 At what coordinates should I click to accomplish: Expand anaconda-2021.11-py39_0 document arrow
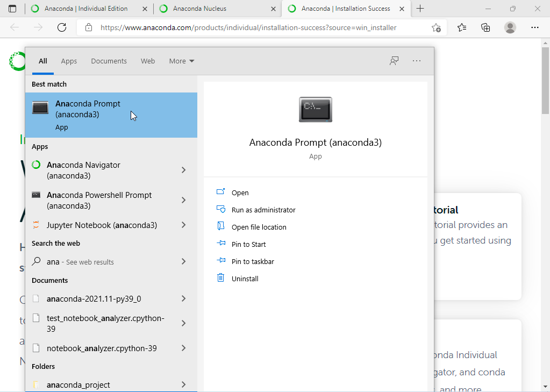coord(183,298)
